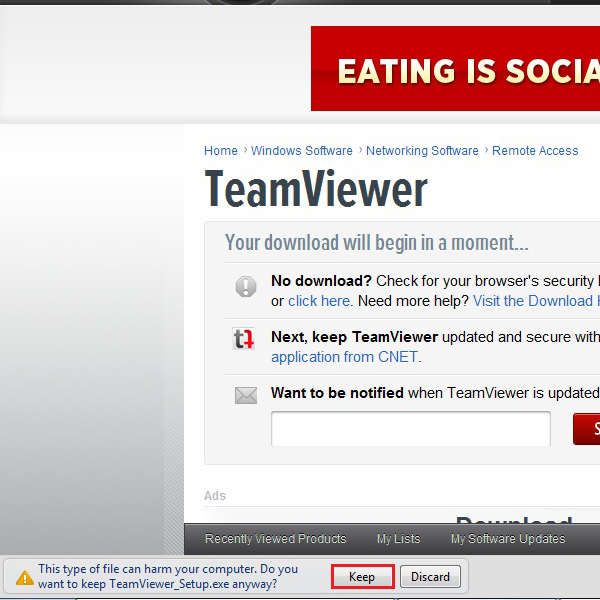Click the gray exclamation alert icon
Viewport: 600px width, 600px height.
(x=246, y=287)
